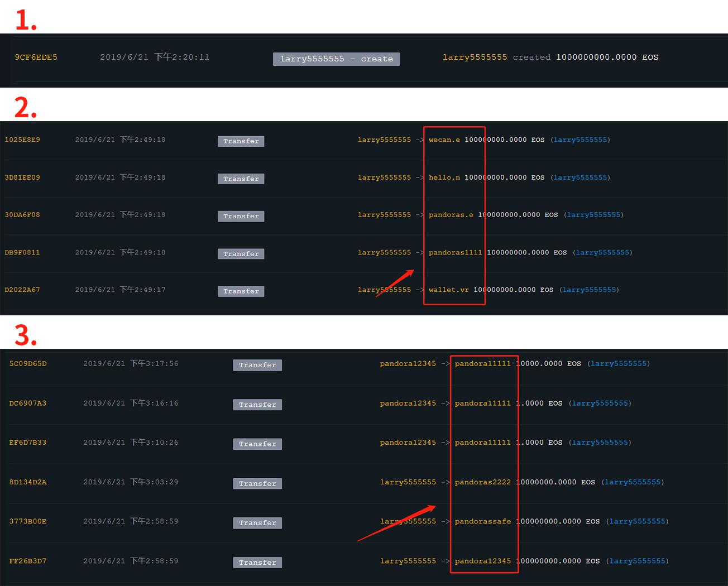Click memo (larry5555555) in the 5C09D65D row
728x586 pixels.
tap(619, 363)
